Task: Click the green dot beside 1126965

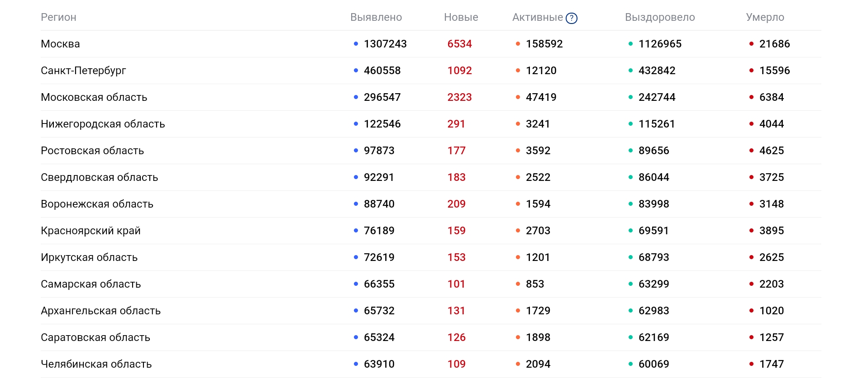Action: point(630,44)
